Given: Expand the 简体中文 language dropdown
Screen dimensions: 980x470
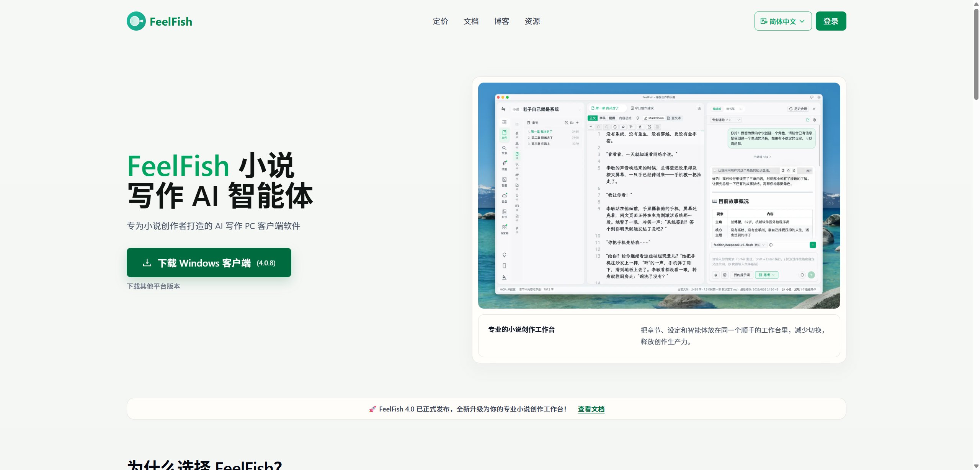Looking at the screenshot, I should point(783,21).
